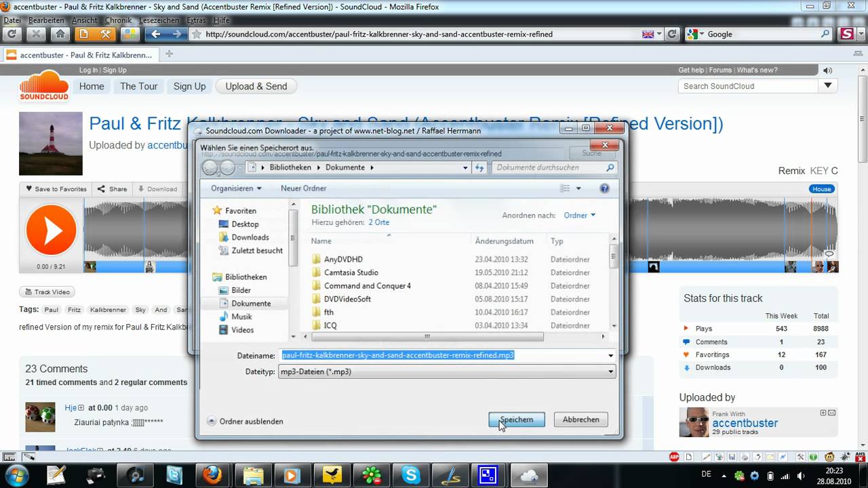Open the tray volume speaker icon
868x488 pixels.
800,476
